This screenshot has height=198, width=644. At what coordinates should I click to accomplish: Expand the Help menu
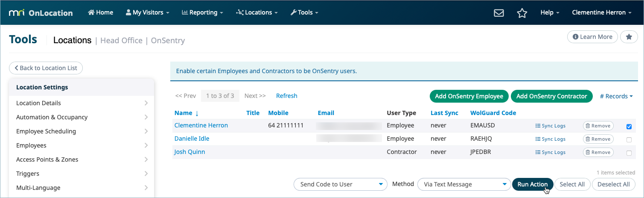550,13
